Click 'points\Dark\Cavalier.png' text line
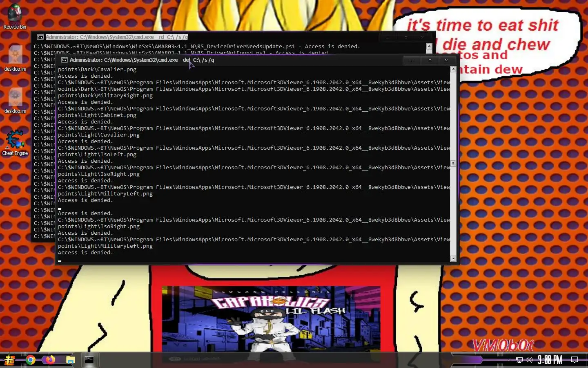The width and height of the screenshot is (588, 368). [97, 70]
